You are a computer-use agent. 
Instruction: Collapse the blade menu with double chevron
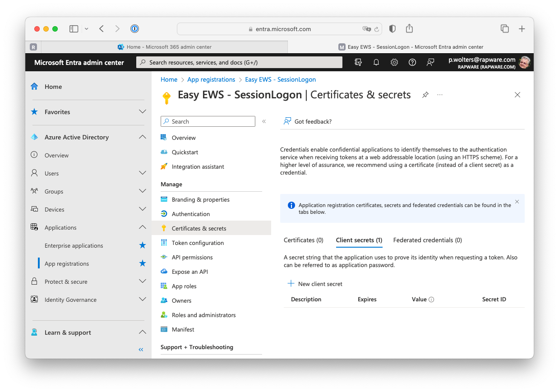(x=264, y=121)
